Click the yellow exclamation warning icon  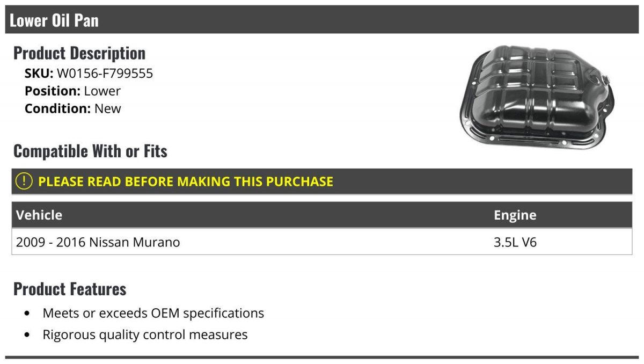24,181
